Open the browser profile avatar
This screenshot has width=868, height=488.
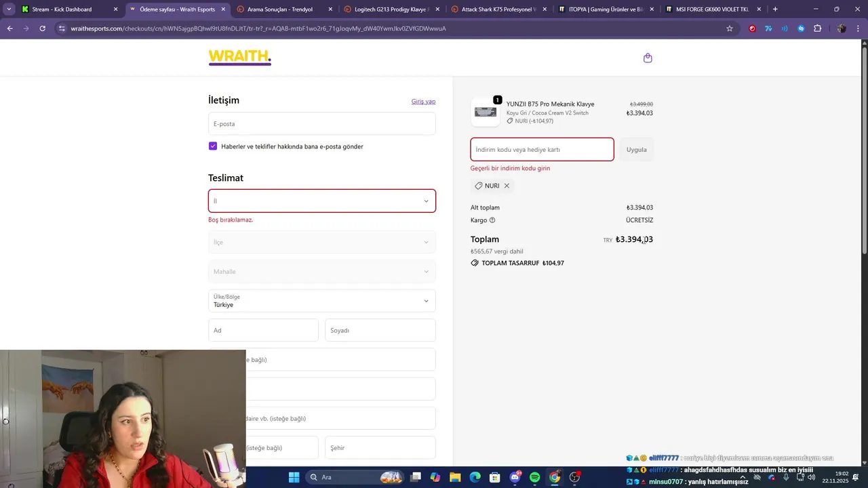(842, 28)
